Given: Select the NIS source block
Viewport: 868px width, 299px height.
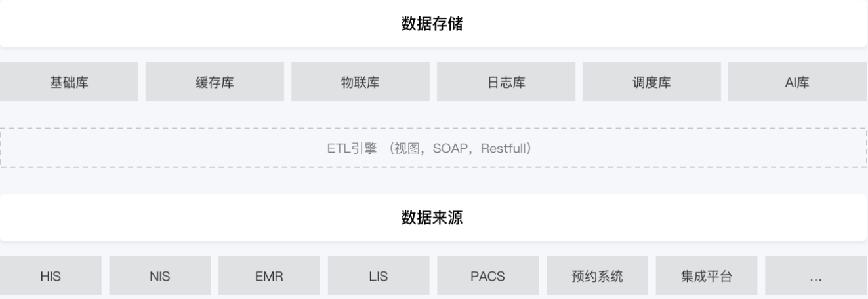Looking at the screenshot, I should (x=160, y=276).
